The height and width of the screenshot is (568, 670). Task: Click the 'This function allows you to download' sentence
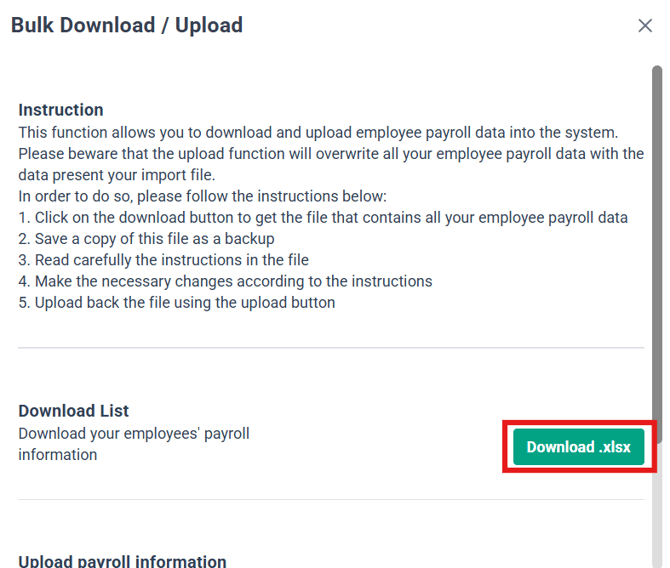pos(318,132)
